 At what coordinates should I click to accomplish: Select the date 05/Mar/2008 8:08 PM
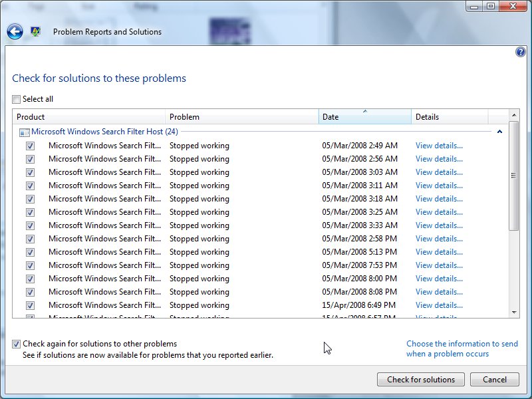point(359,292)
